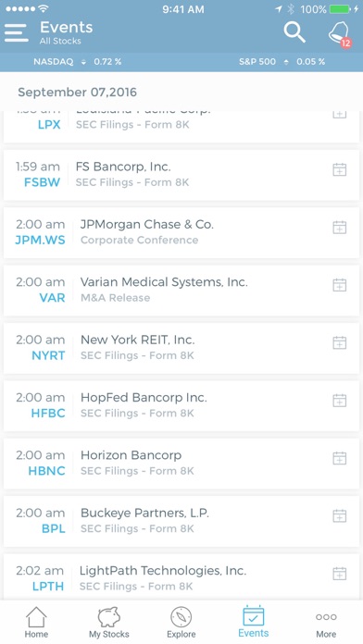Add HopFed Bancorp event to calendar
This screenshot has height=644, width=363.
click(x=339, y=400)
